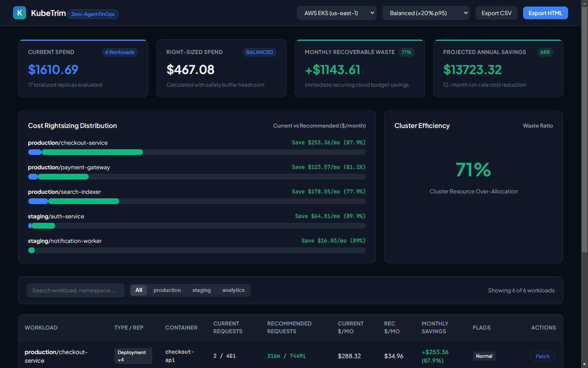The image size is (588, 368).
Task: Filter workloads by analytics namespace
Action: tap(234, 290)
